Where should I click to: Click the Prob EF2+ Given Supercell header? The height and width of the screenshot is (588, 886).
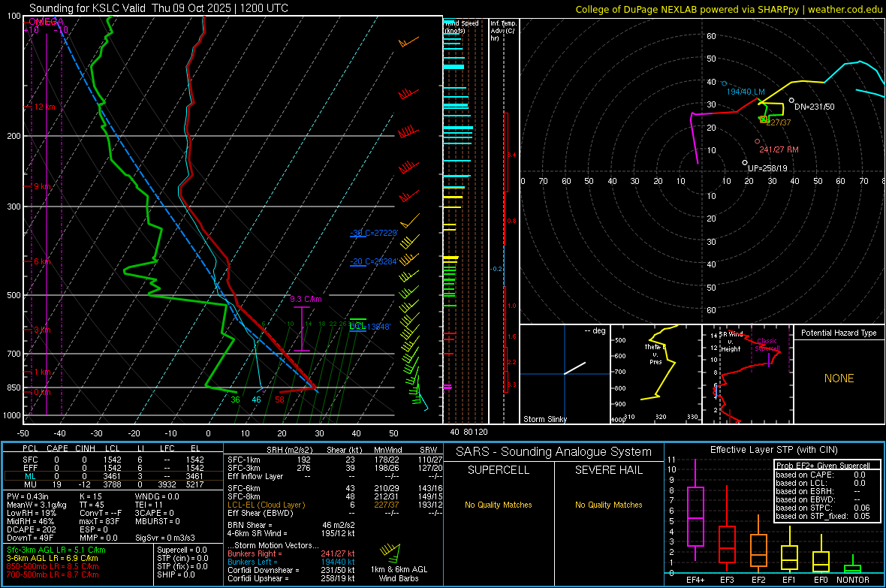(x=823, y=466)
